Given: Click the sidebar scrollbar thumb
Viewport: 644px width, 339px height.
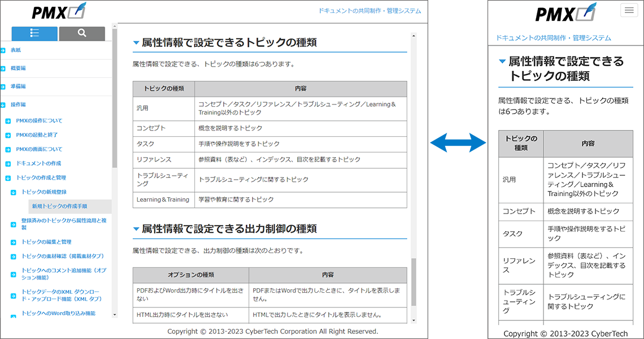Looking at the screenshot, I should pos(115,98).
